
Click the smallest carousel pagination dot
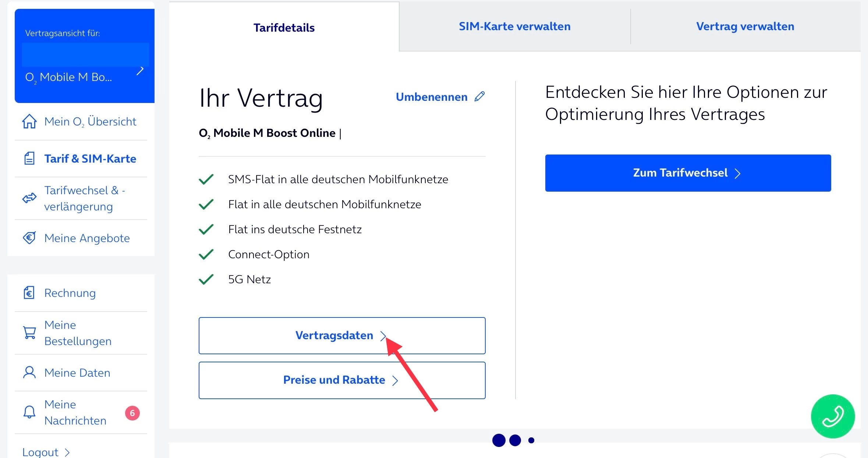click(531, 440)
